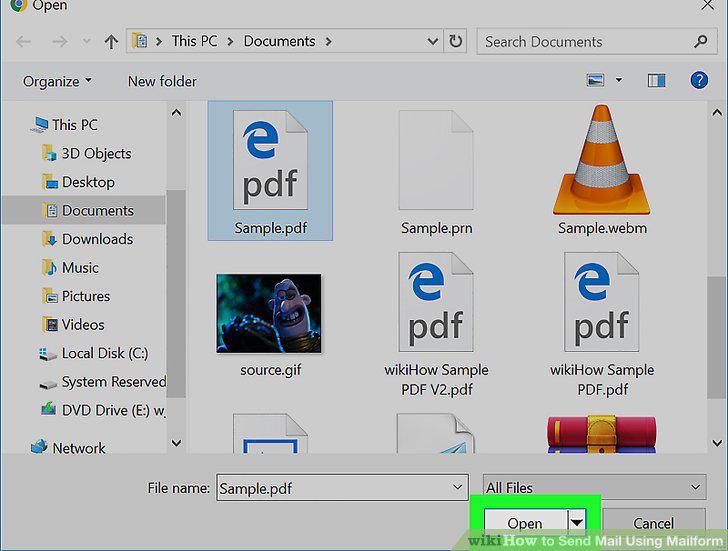Select the Sample.pdf file icon
This screenshot has height=551, width=728.
pyautogui.click(x=270, y=160)
